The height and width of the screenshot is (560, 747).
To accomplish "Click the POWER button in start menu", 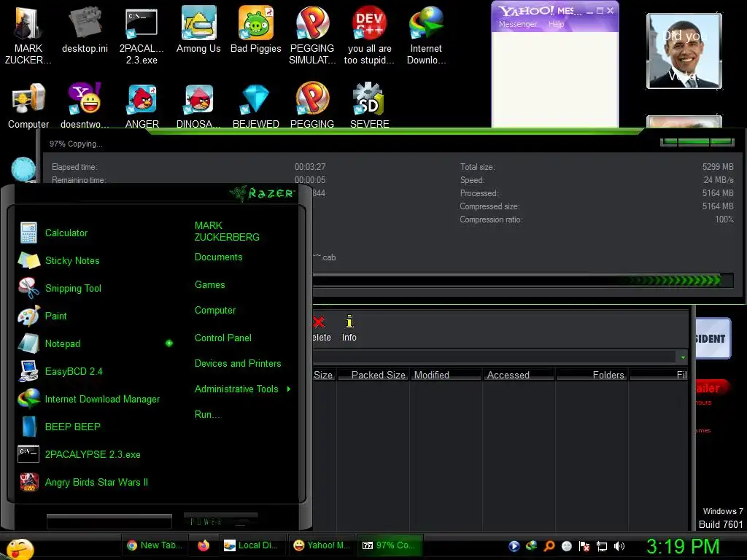I will tap(220, 521).
